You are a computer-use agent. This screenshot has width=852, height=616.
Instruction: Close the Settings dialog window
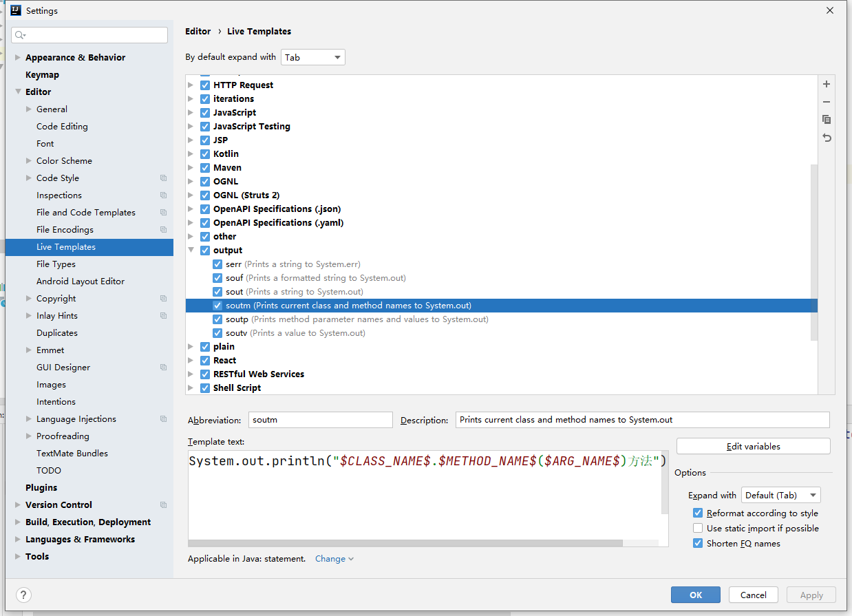[x=830, y=10]
